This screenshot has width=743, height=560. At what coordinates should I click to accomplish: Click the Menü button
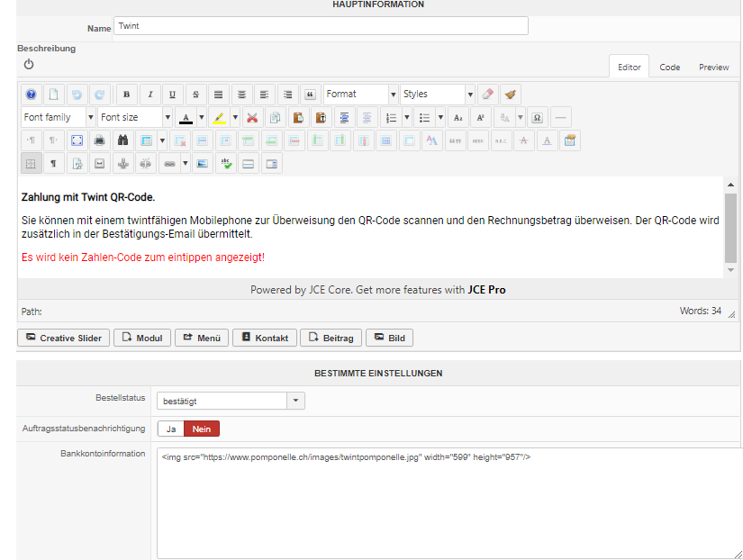(x=202, y=338)
